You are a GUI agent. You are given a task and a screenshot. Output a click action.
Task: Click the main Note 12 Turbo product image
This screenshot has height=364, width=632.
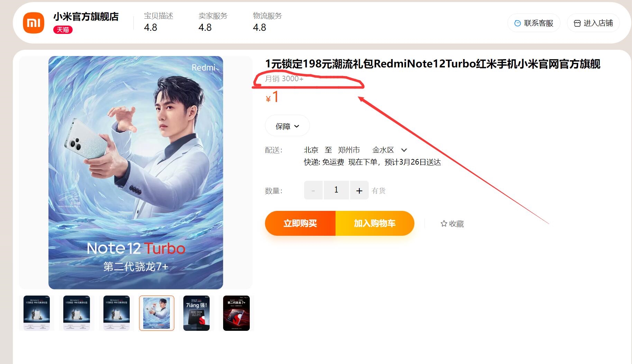click(136, 172)
